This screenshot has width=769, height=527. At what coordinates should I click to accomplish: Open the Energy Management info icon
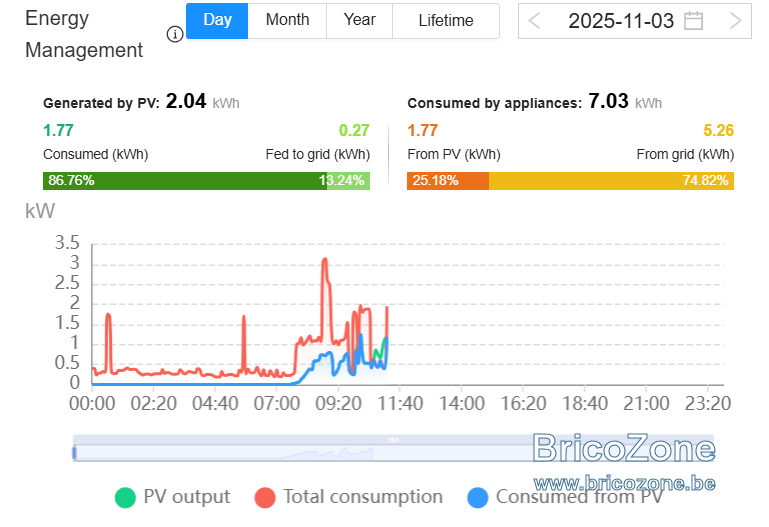[175, 34]
